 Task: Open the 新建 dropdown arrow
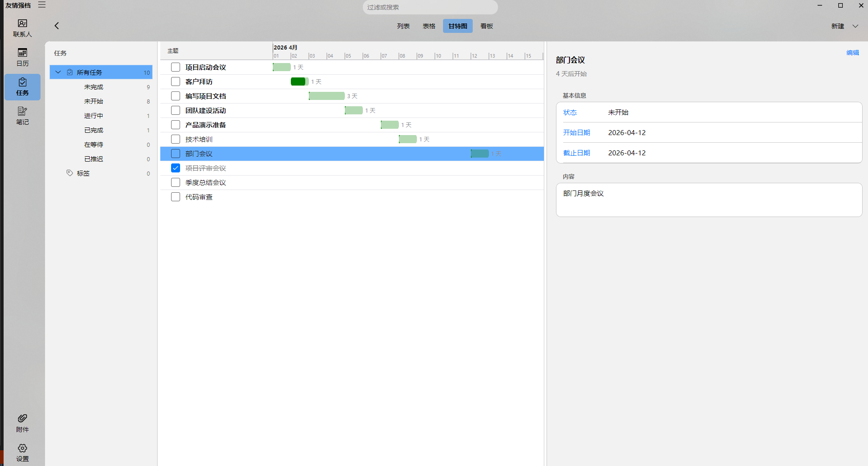pos(855,26)
